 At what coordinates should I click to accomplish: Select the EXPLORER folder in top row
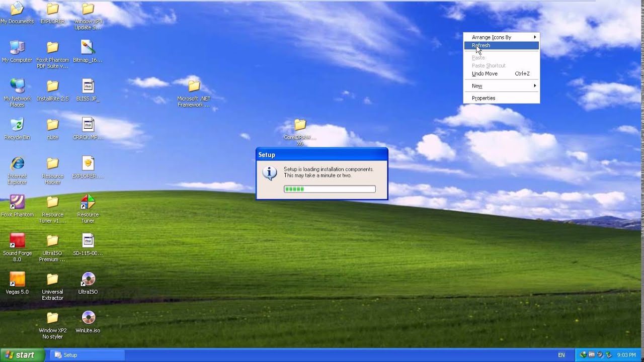click(x=52, y=9)
